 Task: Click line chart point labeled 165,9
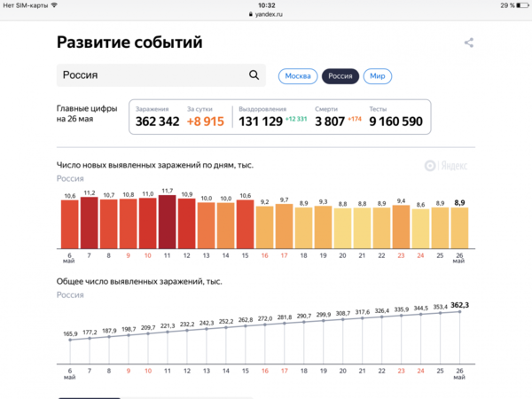click(x=70, y=340)
